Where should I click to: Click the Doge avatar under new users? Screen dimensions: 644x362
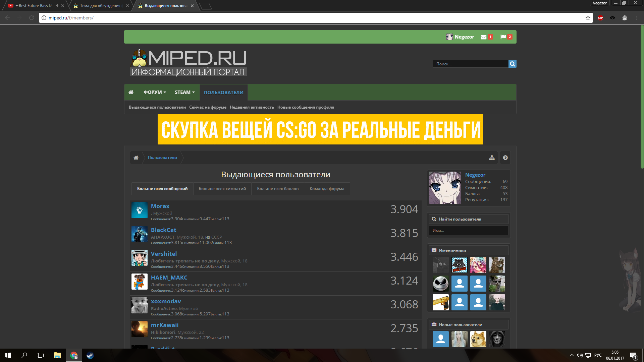[478, 339]
